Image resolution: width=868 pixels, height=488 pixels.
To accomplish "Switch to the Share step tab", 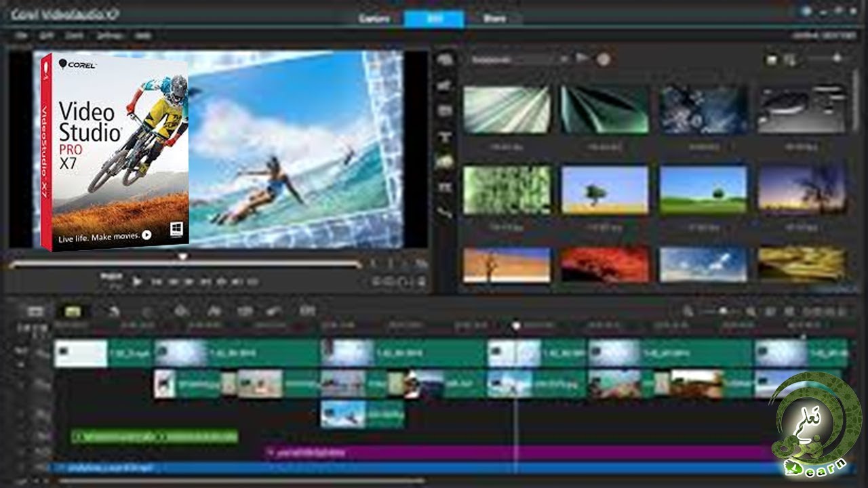I will [494, 18].
